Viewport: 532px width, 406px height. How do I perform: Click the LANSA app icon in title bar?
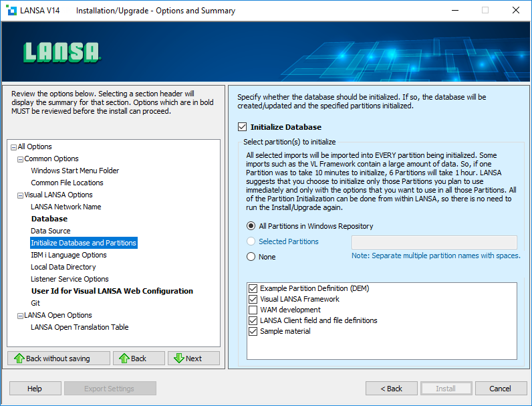pyautogui.click(x=11, y=10)
